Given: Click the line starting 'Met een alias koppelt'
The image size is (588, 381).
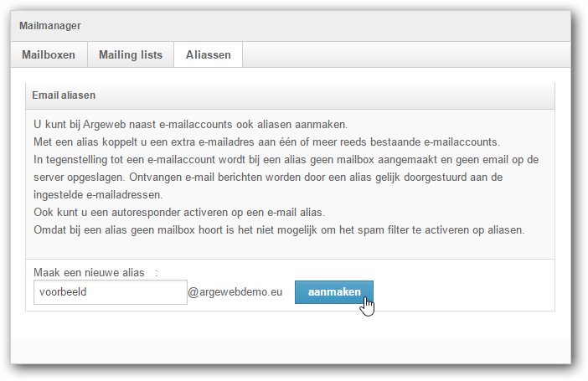Looking at the screenshot, I should pos(266,142).
